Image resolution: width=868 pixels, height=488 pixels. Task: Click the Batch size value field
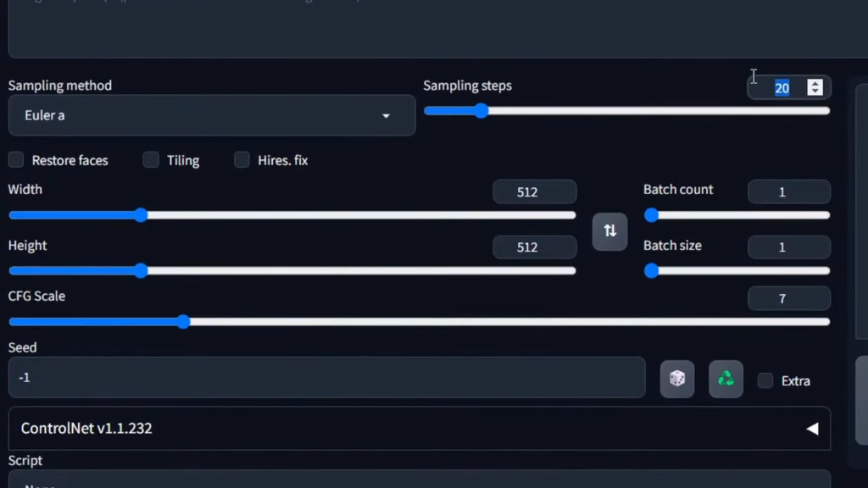788,247
